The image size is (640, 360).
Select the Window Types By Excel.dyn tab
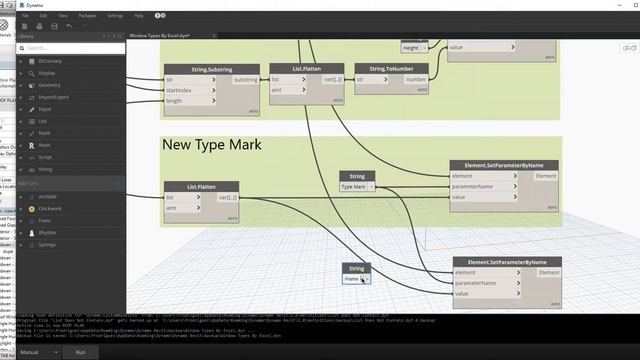tap(159, 36)
